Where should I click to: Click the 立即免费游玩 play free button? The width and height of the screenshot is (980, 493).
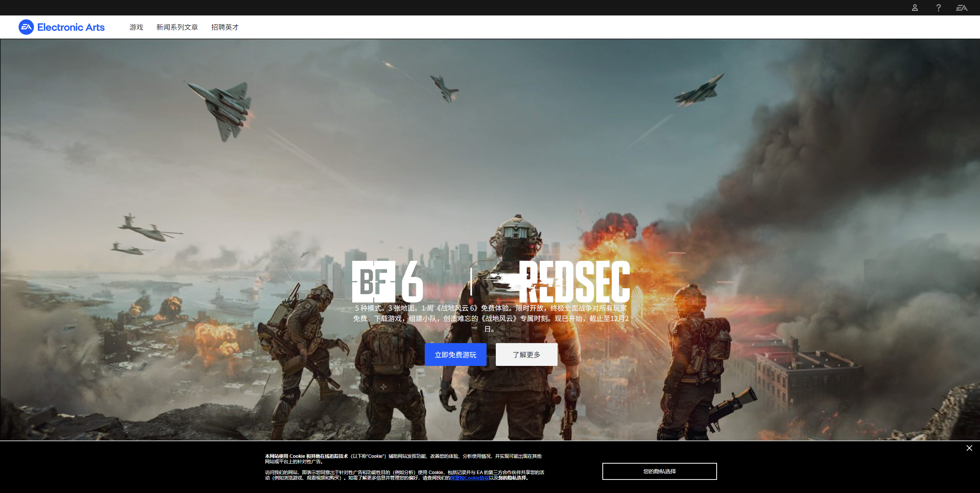[455, 354]
